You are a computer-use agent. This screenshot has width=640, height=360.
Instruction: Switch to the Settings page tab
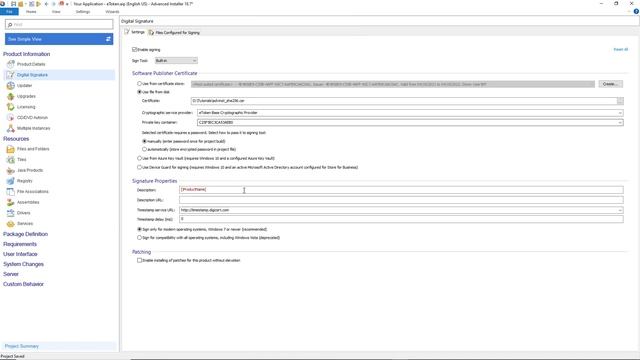point(135,32)
